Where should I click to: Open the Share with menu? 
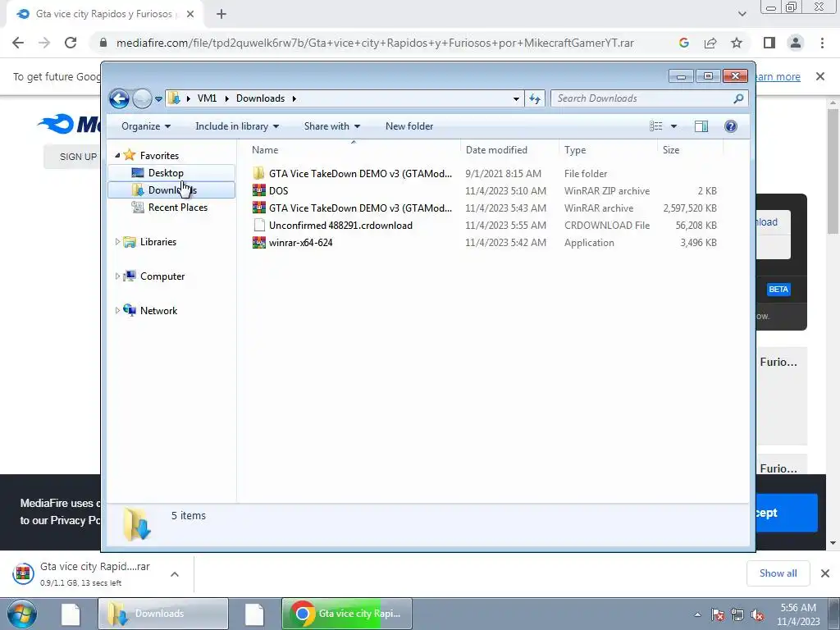pos(331,126)
